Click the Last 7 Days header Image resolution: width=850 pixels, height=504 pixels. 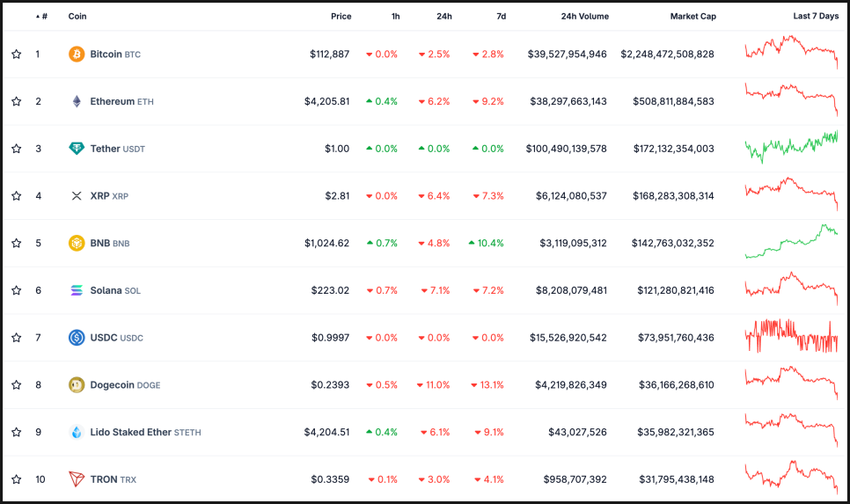816,16
